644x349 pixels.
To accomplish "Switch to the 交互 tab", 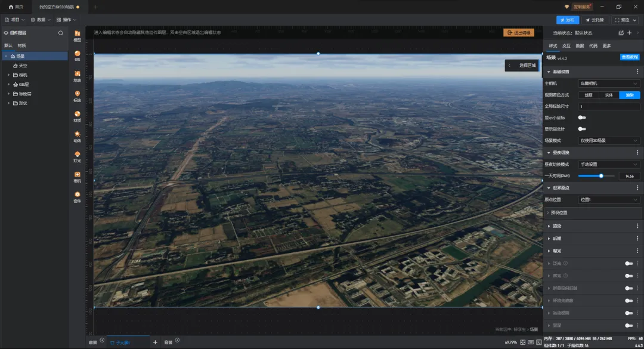I will [566, 45].
